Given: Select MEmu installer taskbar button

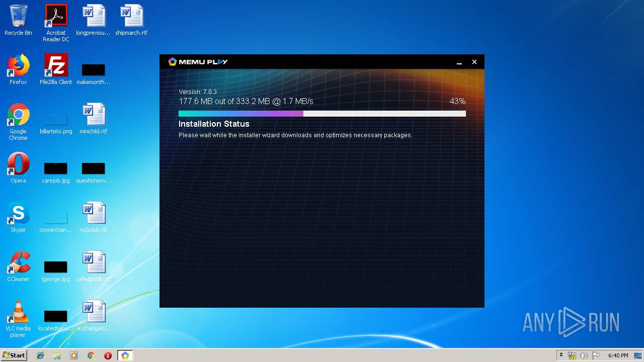Looking at the screenshot, I should pos(125,355).
